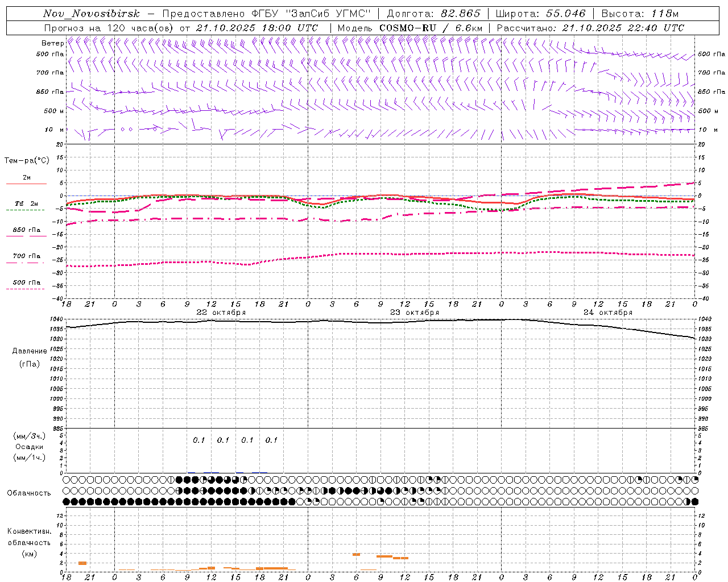
Task: Click the '22 октября' date label
Action: pos(221,313)
